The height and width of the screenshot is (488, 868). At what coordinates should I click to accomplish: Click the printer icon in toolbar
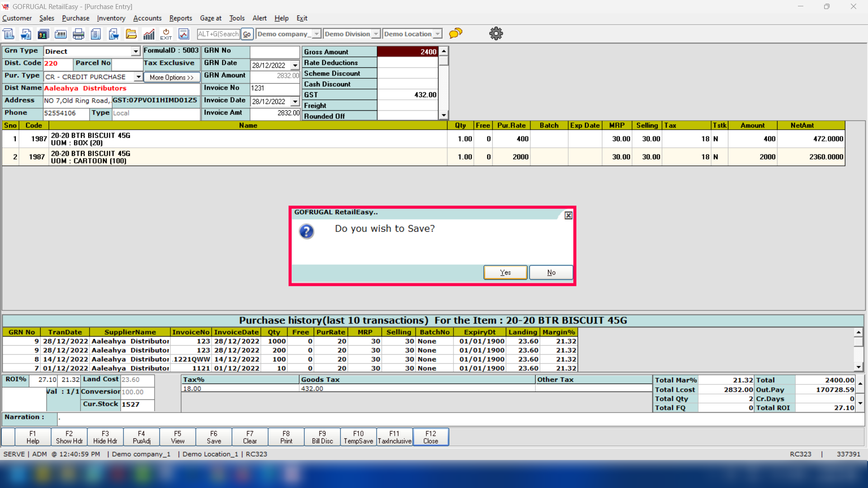[78, 34]
